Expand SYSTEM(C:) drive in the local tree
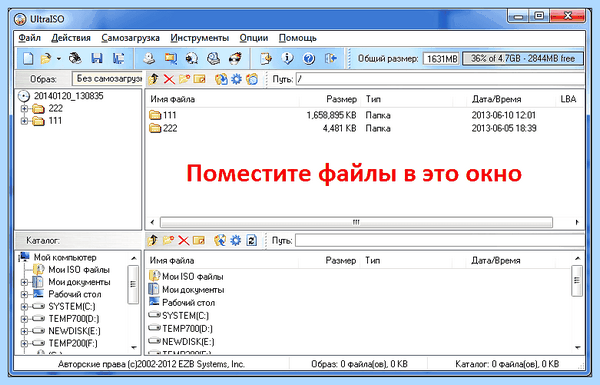 pyautogui.click(x=24, y=307)
